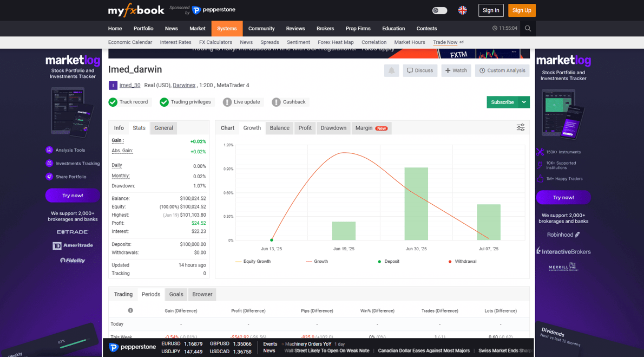
Task: Expand the Subscribe dropdown arrow
Action: pyautogui.click(x=524, y=102)
